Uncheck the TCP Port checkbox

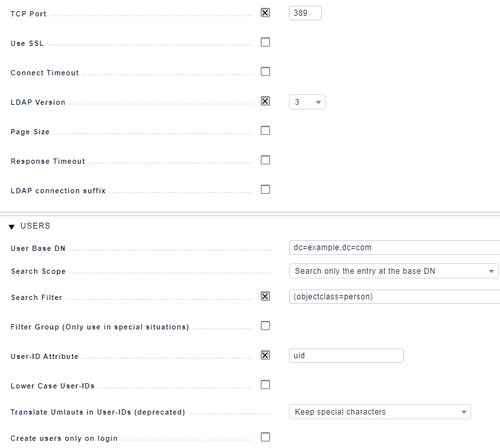(265, 12)
